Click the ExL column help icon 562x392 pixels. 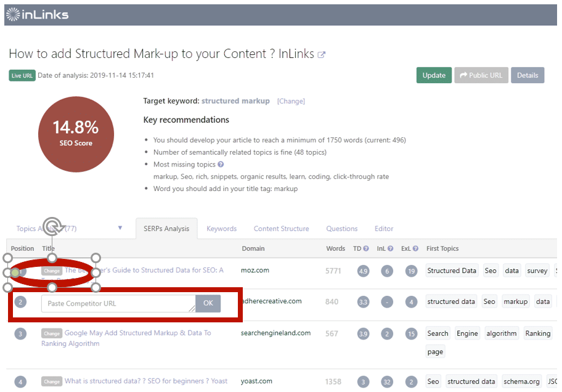click(415, 248)
